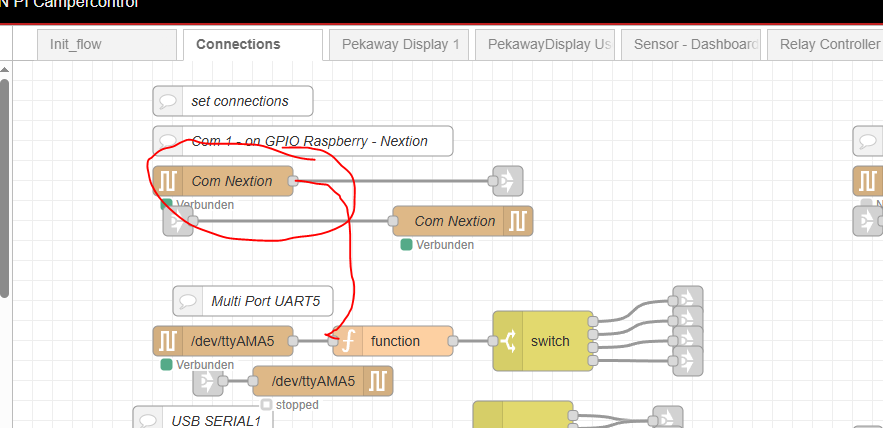883x428 pixels.
Task: Click the function node's output port
Action: coord(453,341)
